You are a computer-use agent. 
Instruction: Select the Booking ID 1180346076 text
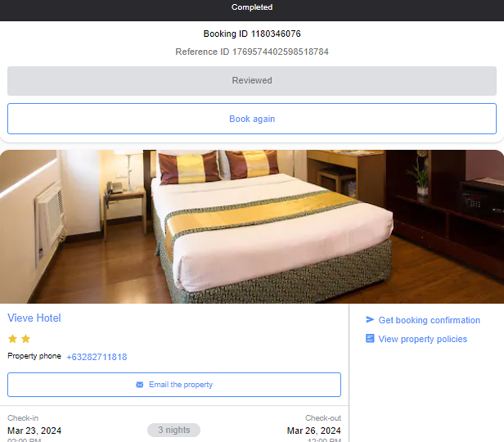tap(252, 34)
